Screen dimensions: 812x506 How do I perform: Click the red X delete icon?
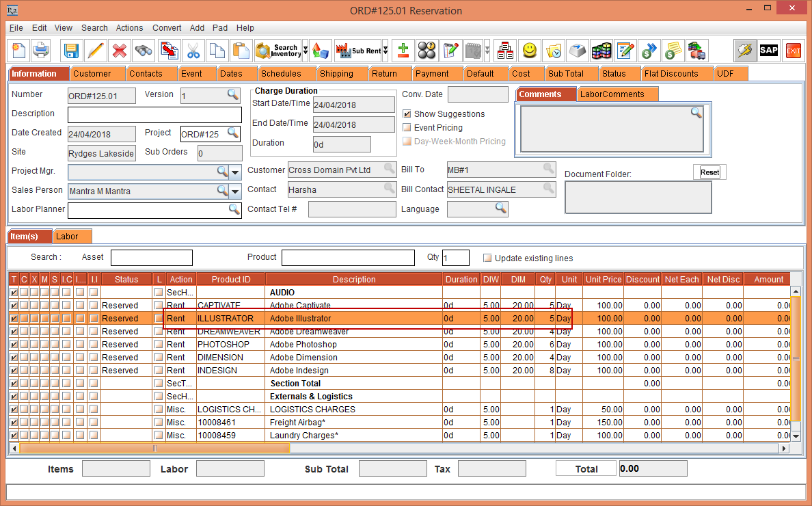120,51
